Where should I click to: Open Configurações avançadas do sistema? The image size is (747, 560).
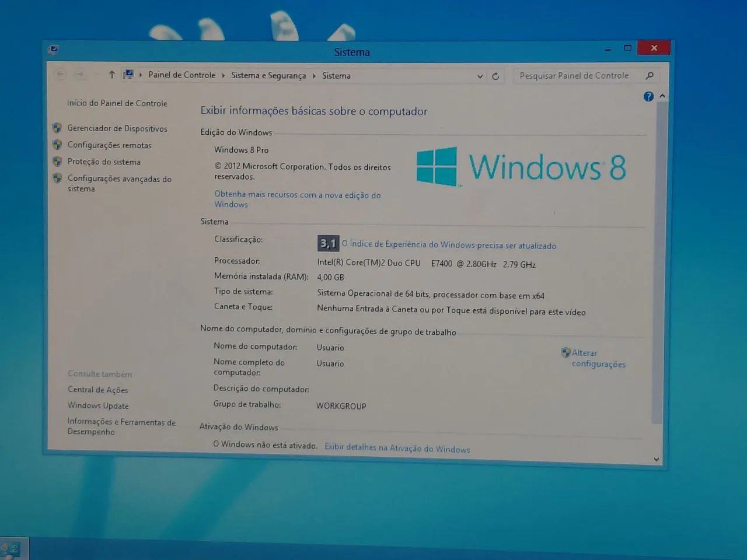(119, 184)
